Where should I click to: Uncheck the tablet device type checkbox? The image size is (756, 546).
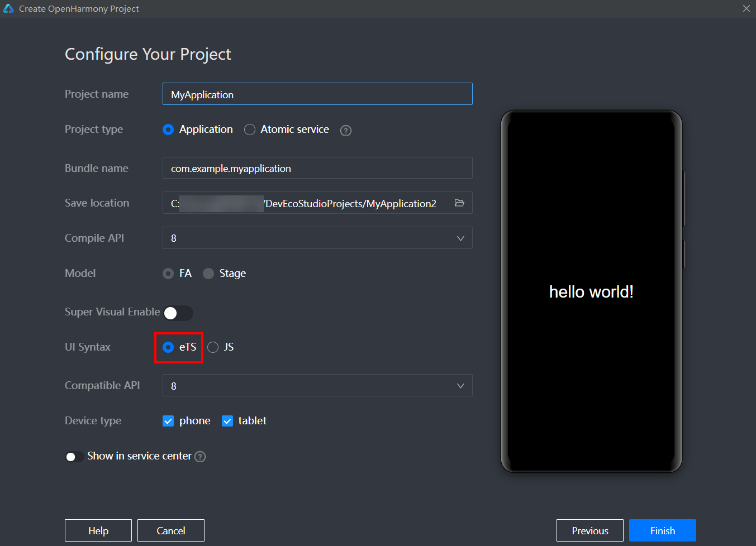click(x=227, y=421)
